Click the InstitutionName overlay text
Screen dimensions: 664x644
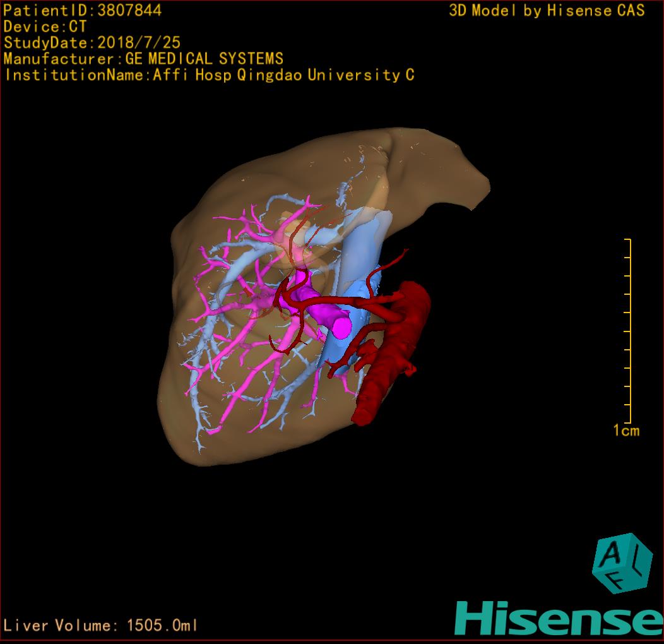point(209,75)
